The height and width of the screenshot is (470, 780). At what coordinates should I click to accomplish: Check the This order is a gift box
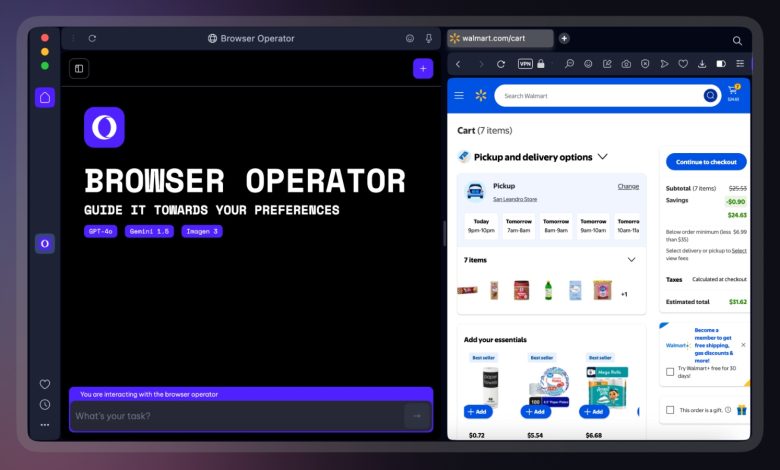click(x=670, y=410)
